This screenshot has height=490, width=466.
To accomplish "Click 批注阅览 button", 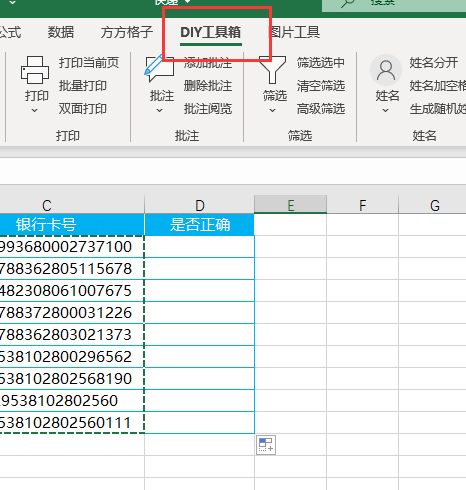I will click(208, 109).
